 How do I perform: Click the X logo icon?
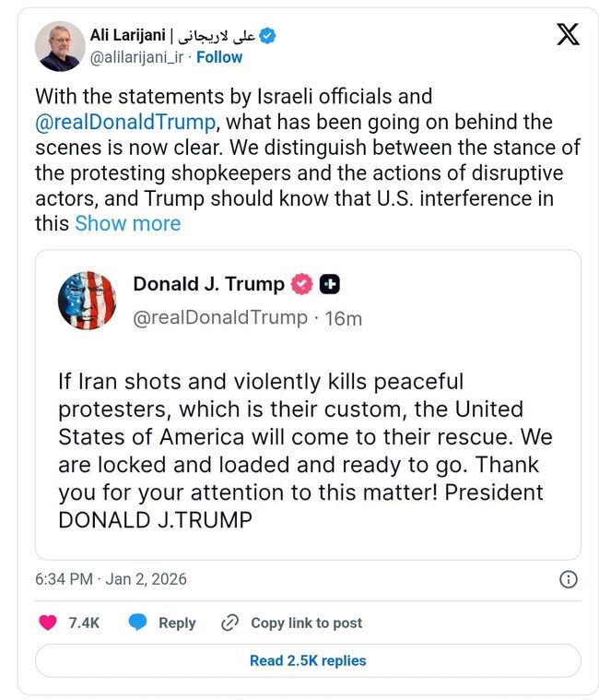coord(569,36)
